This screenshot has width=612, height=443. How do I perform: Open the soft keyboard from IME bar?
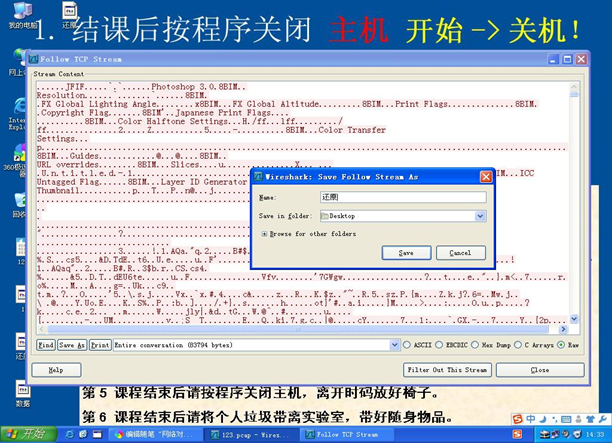click(x=566, y=419)
